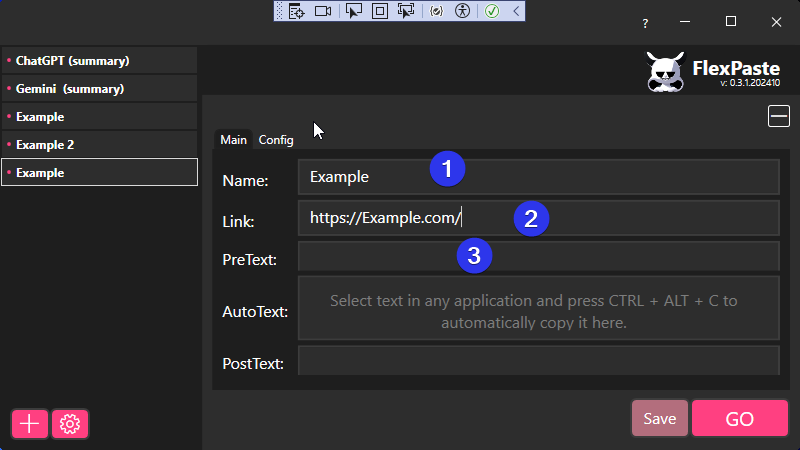This screenshot has width=800, height=450.
Task: Click the FlexPaste panda logo
Action: tap(664, 72)
